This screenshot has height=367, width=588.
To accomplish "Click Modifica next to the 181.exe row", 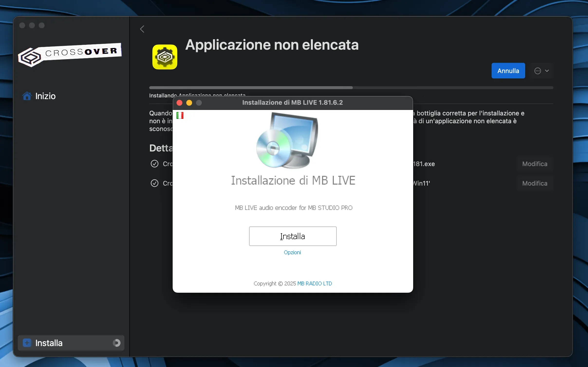I will click(535, 164).
